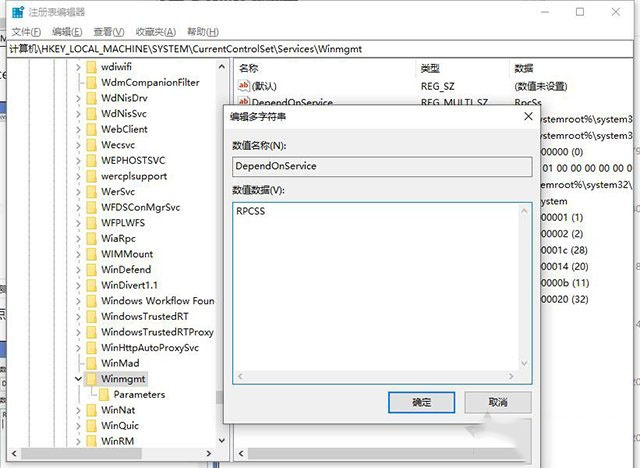Click the WdNisDrv folder icon
640x468 pixels.
[x=91, y=98]
